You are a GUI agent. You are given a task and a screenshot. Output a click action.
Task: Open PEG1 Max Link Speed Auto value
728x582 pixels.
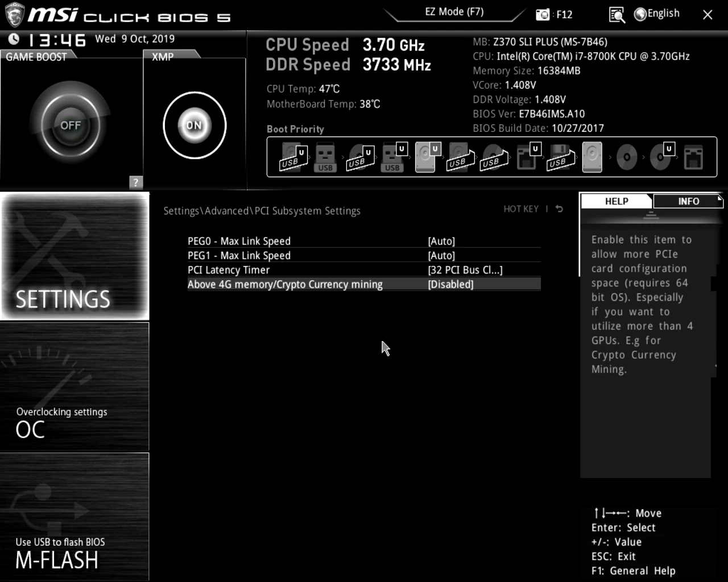coord(441,256)
